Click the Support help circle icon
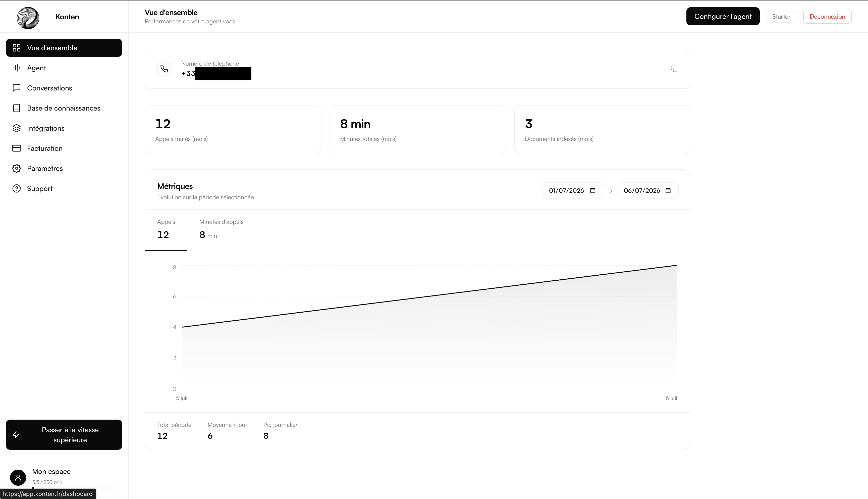Screen dimensions: 868x499 point(16,188)
